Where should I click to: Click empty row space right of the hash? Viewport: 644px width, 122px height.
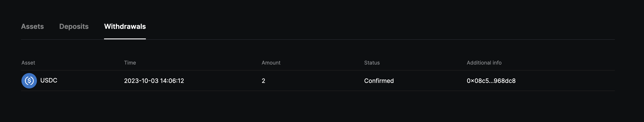click(x=565, y=81)
